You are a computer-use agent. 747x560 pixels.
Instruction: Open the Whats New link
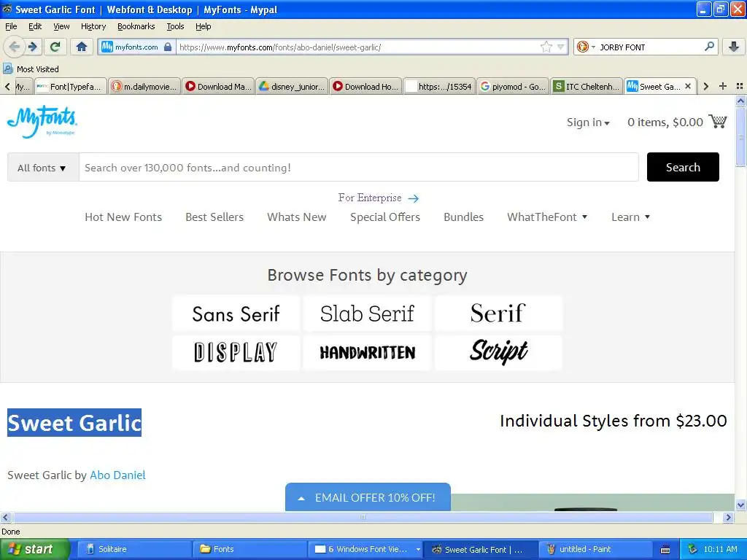[297, 217]
